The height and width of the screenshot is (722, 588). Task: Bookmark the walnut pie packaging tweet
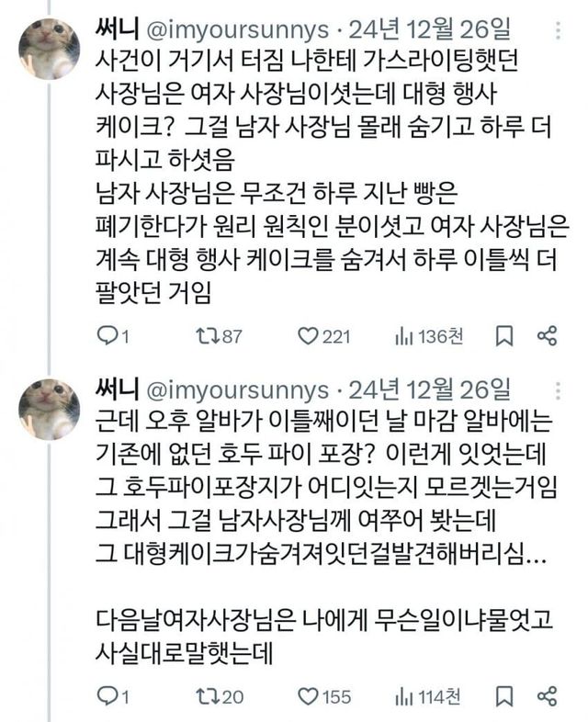tap(503, 695)
